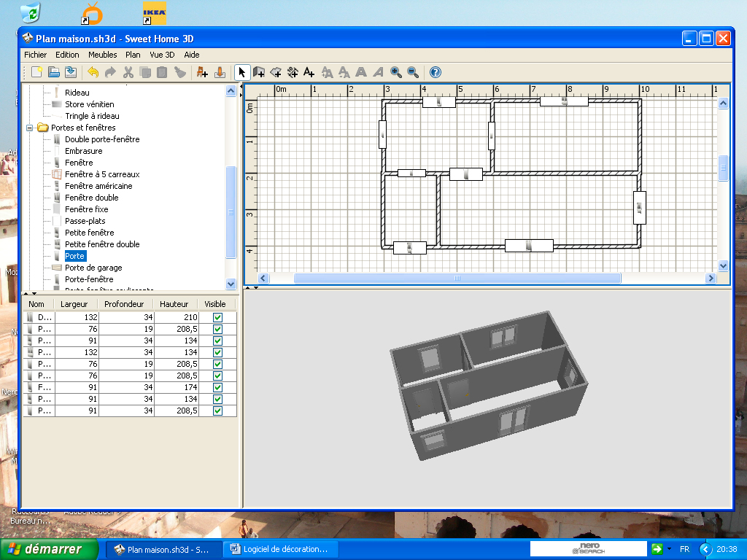Image resolution: width=747 pixels, height=560 pixels.
Task: Click plan vertical scrollbar down arrow
Action: tap(723, 265)
